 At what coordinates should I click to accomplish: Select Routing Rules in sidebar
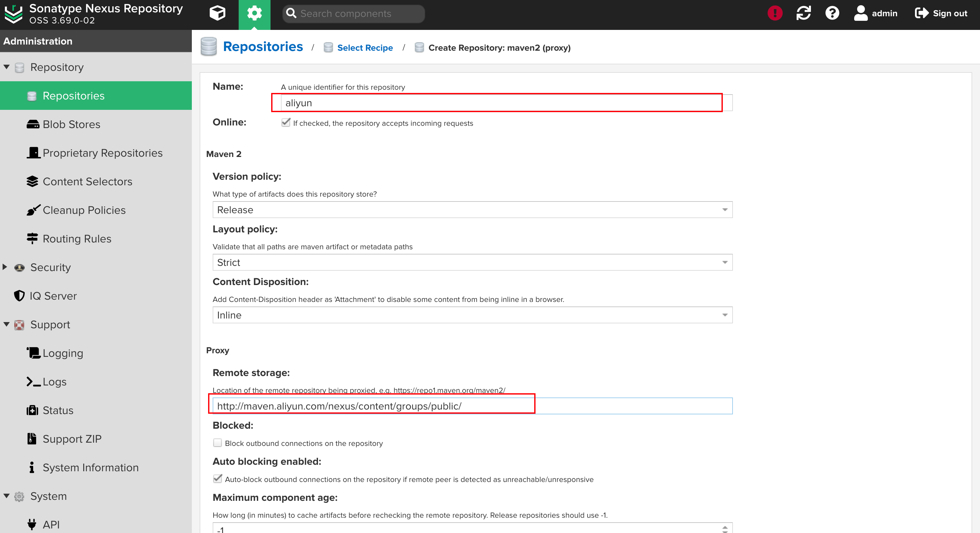click(77, 238)
